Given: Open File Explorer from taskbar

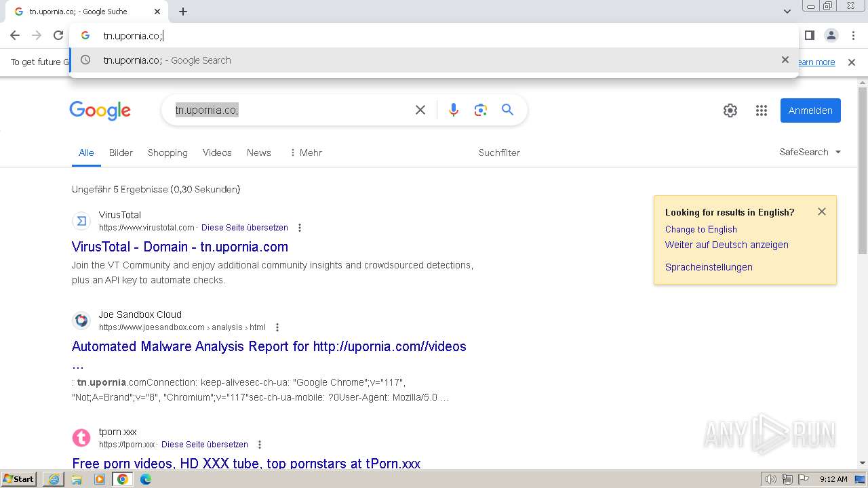Looking at the screenshot, I should coord(77,479).
